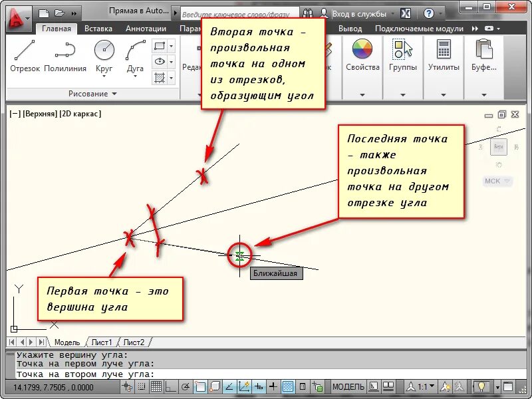Open the rectangle tool dropdown arrow
The image size is (532, 399).
(x=172, y=46)
